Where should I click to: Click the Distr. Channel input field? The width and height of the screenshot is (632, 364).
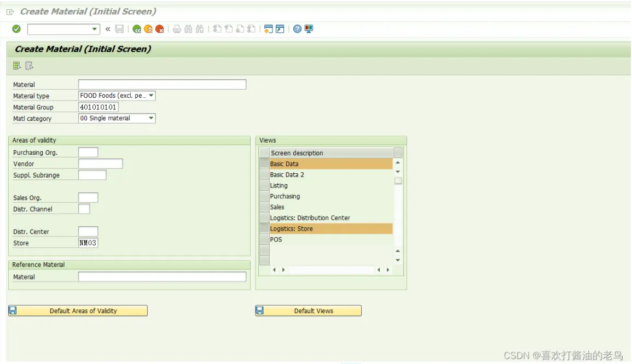[84, 209]
